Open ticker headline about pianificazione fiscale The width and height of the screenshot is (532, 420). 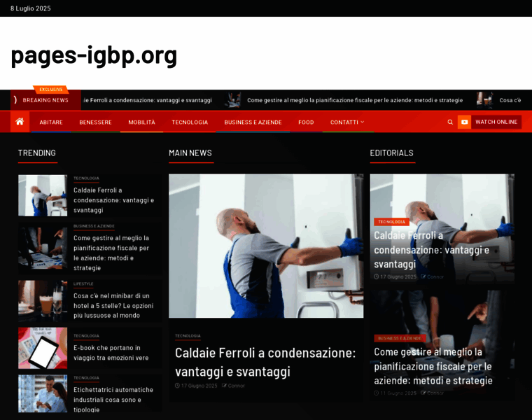click(355, 100)
